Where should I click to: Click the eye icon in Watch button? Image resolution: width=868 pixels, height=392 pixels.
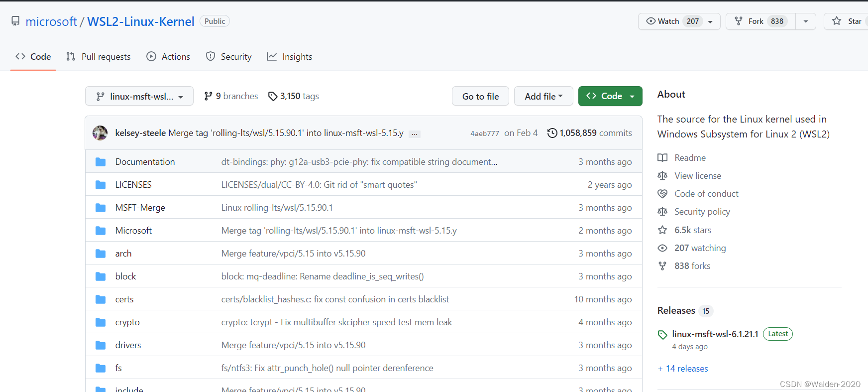(x=651, y=21)
